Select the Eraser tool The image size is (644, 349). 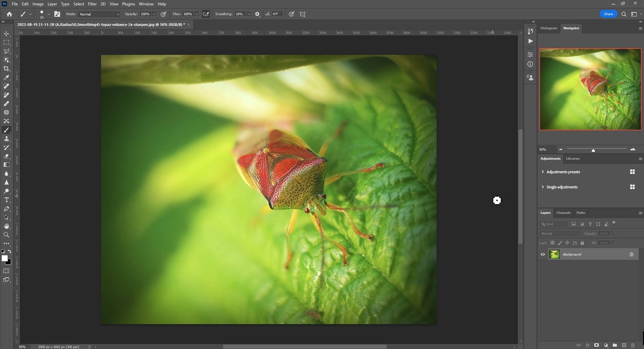pyautogui.click(x=7, y=156)
